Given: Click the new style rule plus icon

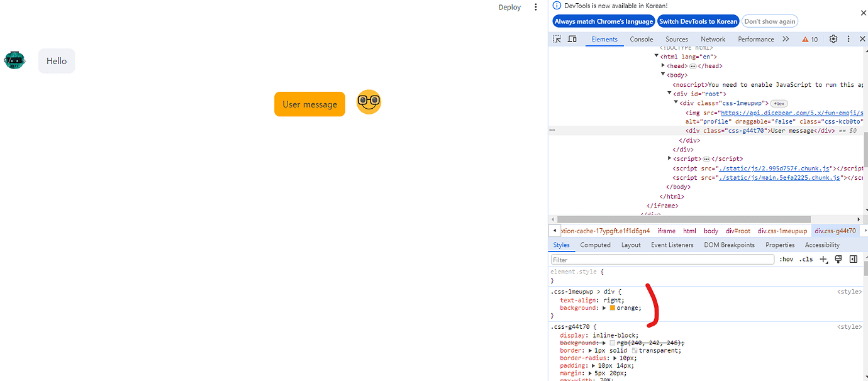Looking at the screenshot, I should [x=824, y=258].
